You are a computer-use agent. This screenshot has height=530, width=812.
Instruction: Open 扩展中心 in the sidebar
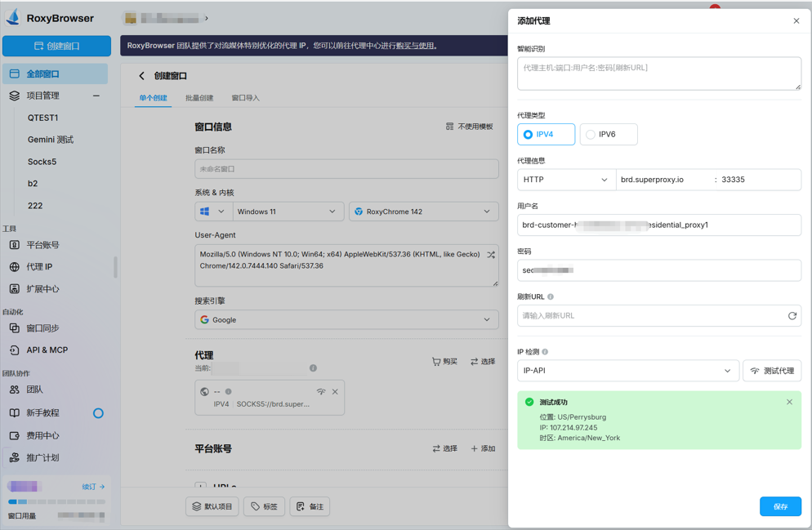point(42,289)
